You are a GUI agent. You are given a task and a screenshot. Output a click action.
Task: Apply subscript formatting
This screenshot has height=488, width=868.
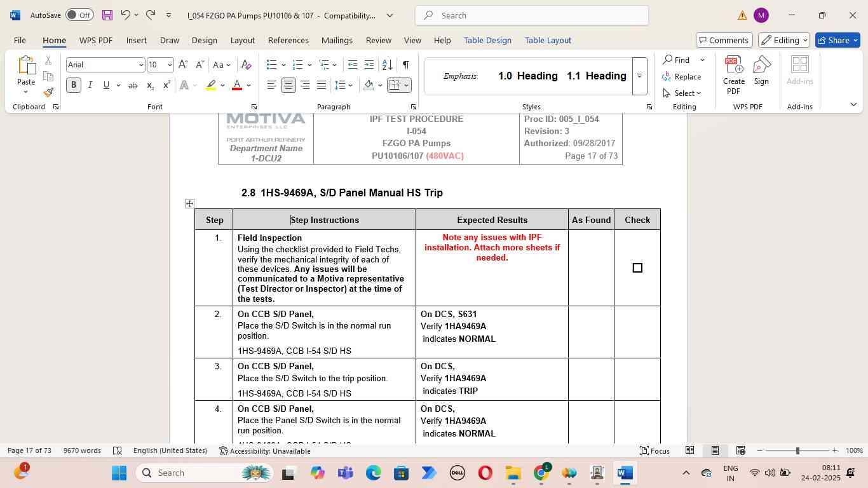150,85
